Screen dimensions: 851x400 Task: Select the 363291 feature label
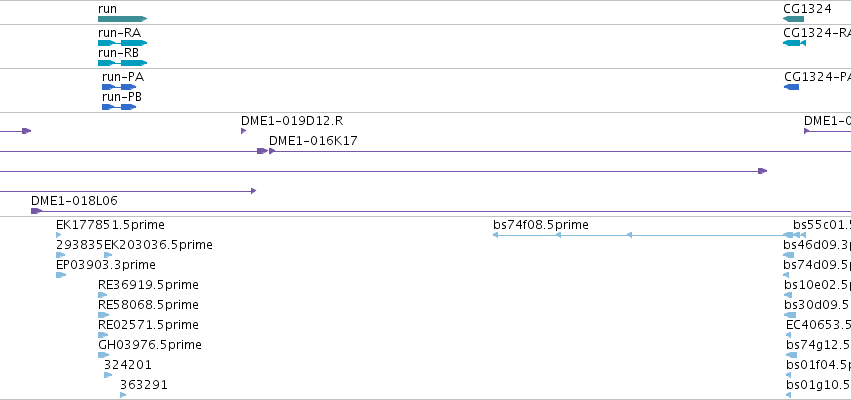click(144, 385)
